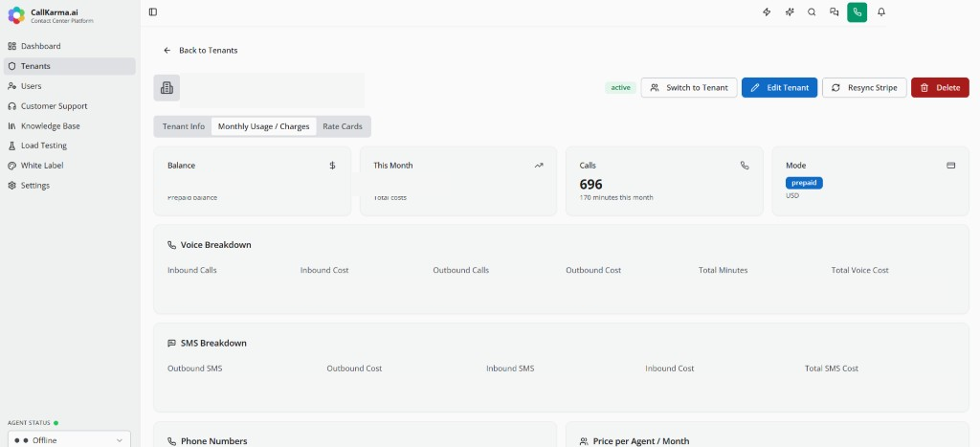Switch to the Tenant Info tab

click(x=184, y=126)
